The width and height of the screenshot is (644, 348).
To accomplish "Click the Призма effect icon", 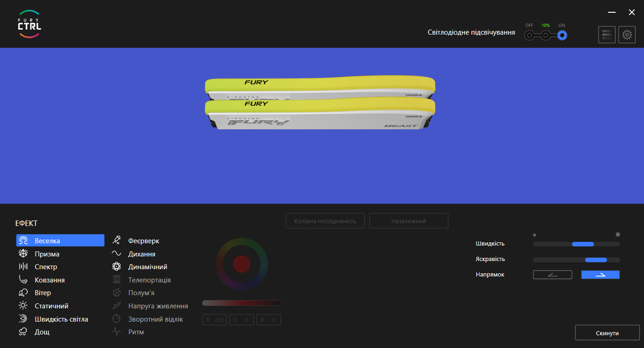I will [23, 254].
